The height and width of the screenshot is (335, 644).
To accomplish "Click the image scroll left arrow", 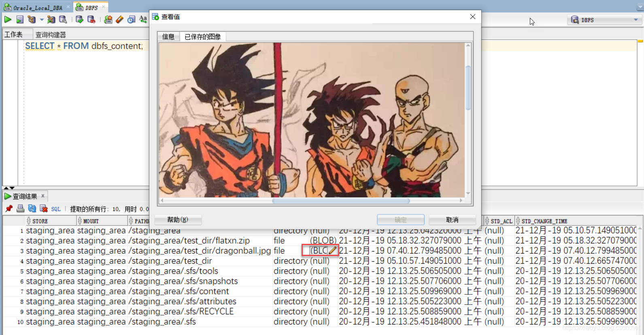I will tap(162, 201).
